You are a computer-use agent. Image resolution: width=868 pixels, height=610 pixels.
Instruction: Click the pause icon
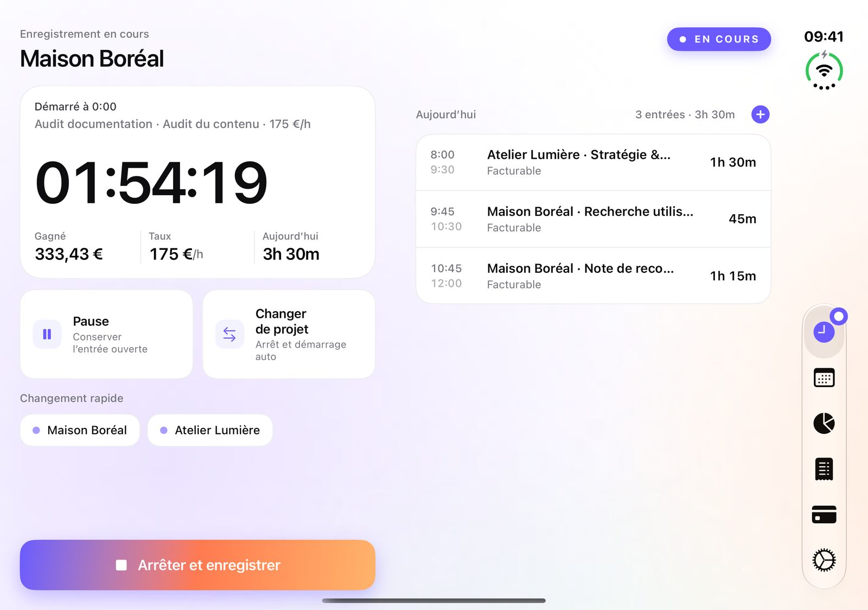point(47,334)
